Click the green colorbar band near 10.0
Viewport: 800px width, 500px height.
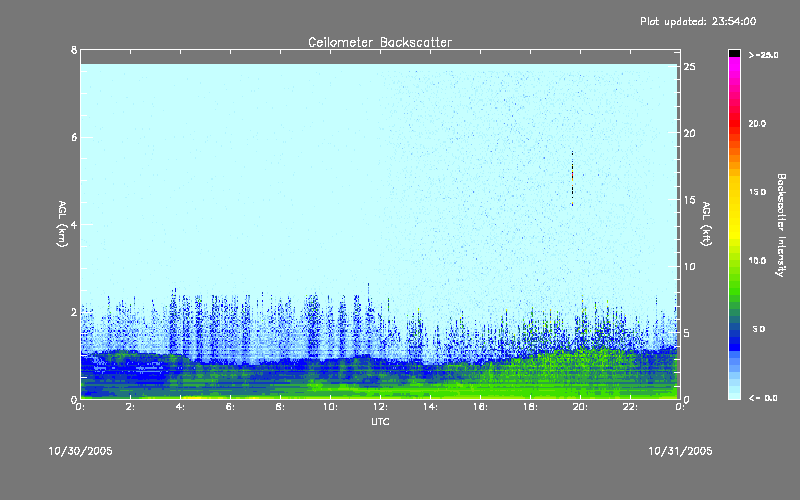pos(734,263)
